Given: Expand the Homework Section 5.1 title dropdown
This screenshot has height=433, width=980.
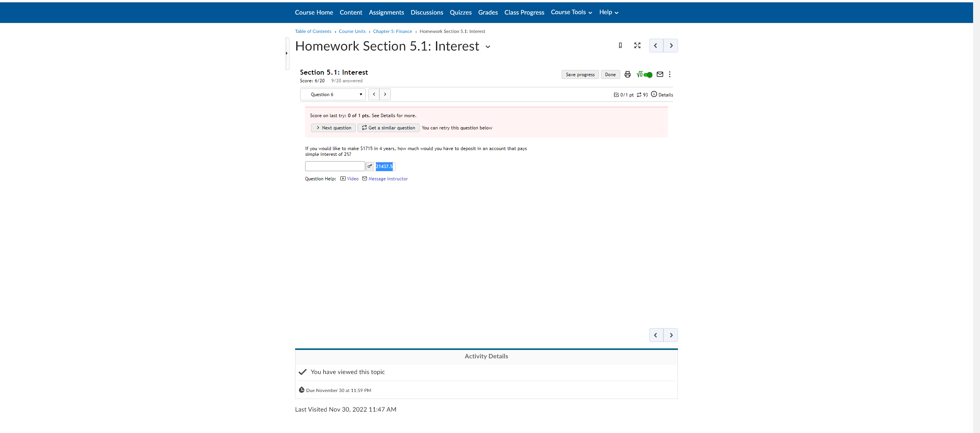Looking at the screenshot, I should pyautogui.click(x=488, y=47).
